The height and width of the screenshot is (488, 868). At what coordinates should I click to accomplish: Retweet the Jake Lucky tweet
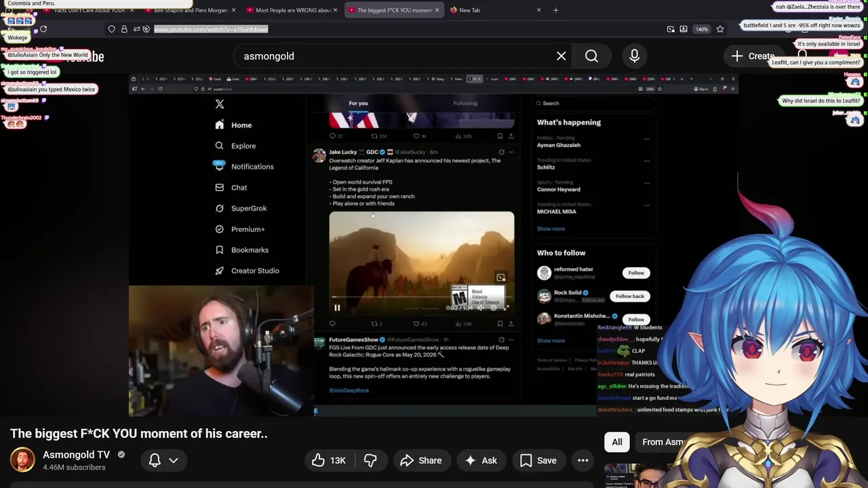click(x=376, y=324)
